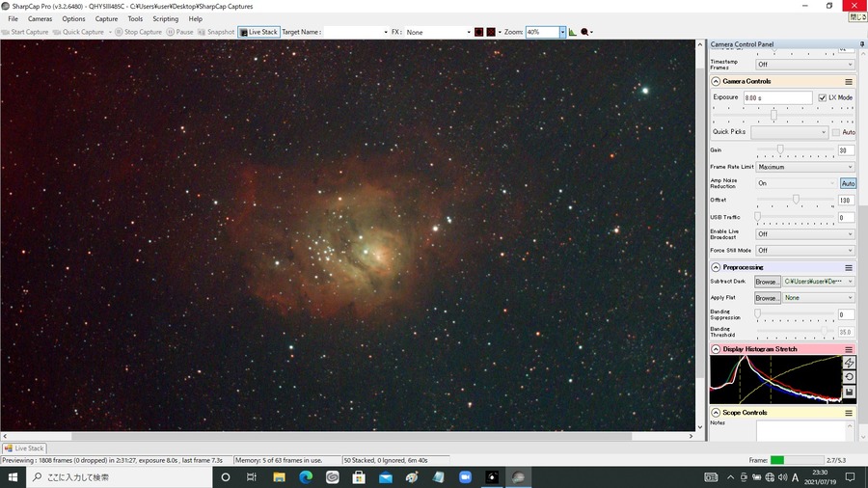Click the volume icon in system tray
The width and height of the screenshot is (868, 488).
point(782,477)
